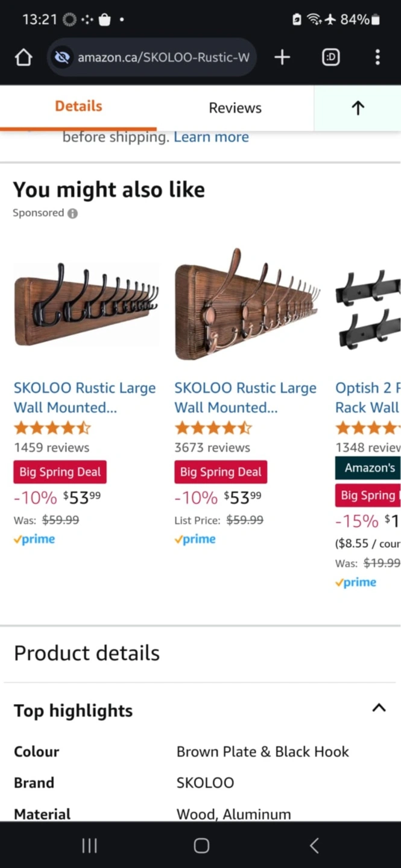The width and height of the screenshot is (401, 868).
Task: Tap the tracking protection eye icon
Action: pyautogui.click(x=62, y=57)
